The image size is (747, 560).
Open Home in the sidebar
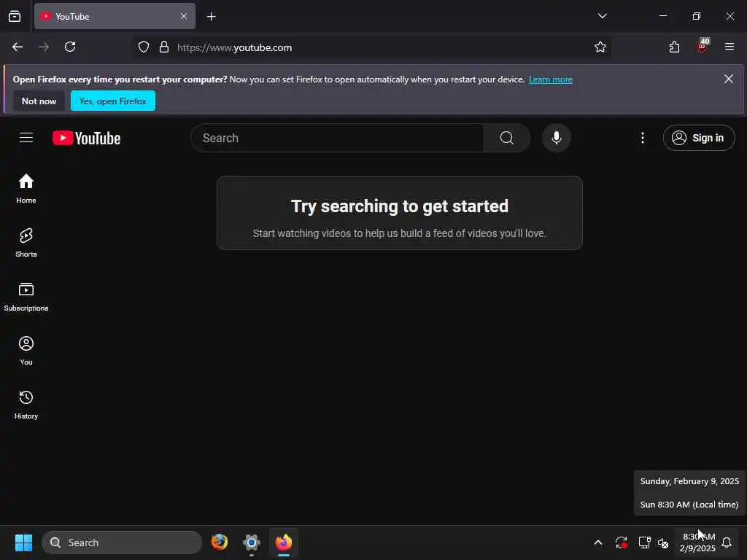pos(26,189)
